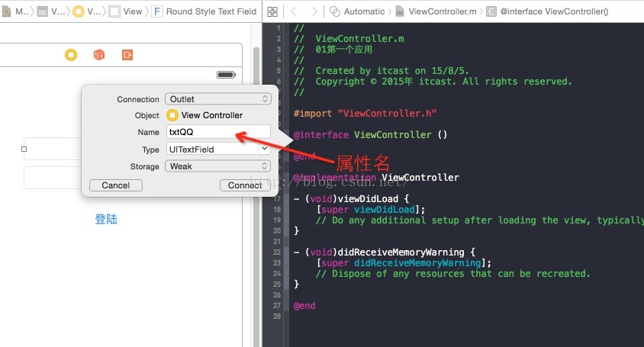
Task: Click the 01第一个应用 comment line
Action: click(333, 50)
